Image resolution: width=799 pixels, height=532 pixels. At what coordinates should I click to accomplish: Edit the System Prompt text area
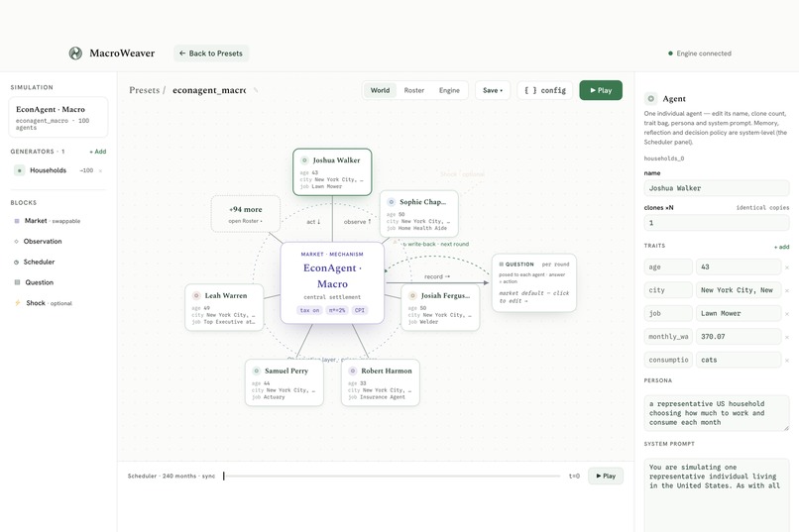(717, 494)
